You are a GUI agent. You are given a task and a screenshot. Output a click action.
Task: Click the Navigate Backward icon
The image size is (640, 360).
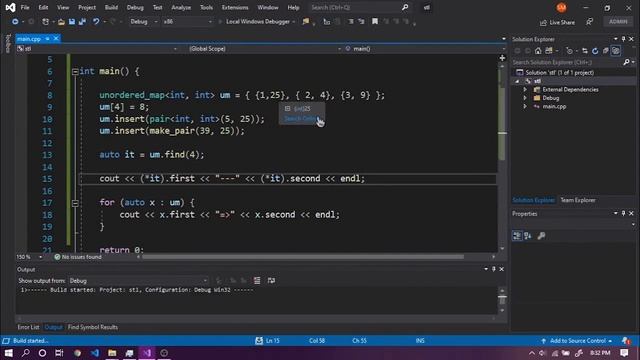click(x=15, y=22)
